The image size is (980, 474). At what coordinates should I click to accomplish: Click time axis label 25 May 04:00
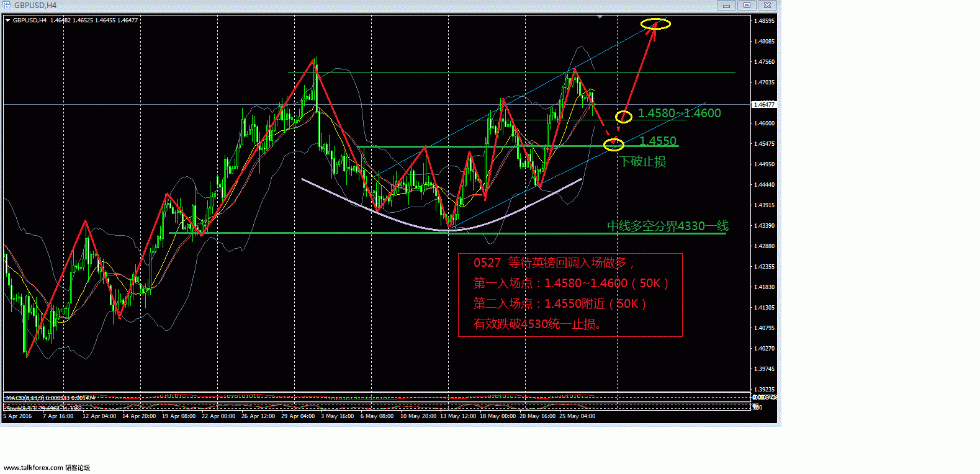point(577,416)
